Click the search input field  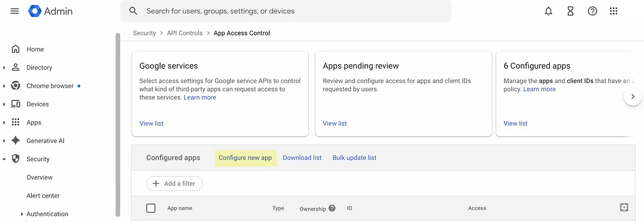click(286, 11)
